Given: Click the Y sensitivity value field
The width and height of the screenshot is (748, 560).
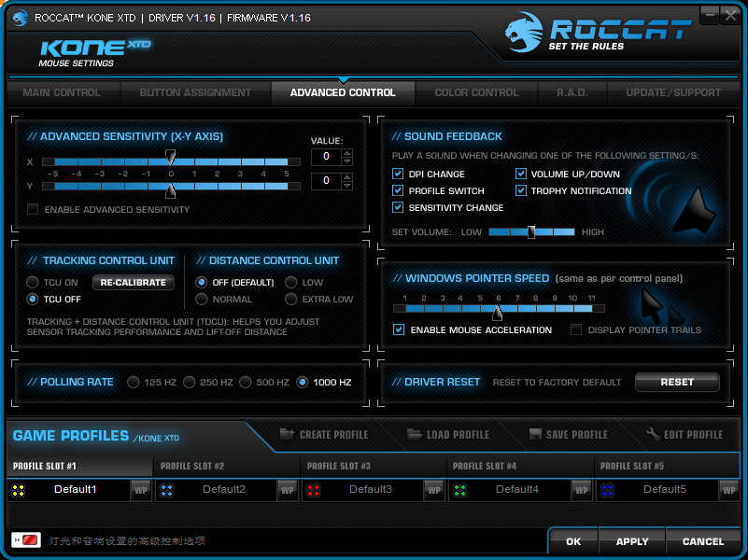Looking at the screenshot, I should pyautogui.click(x=326, y=181).
